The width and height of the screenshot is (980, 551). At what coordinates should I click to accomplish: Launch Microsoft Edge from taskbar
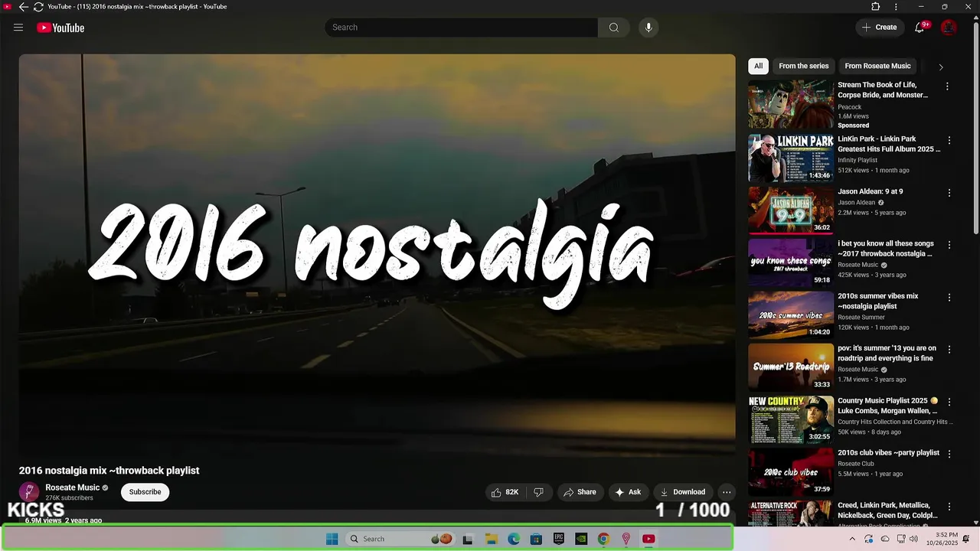514,539
